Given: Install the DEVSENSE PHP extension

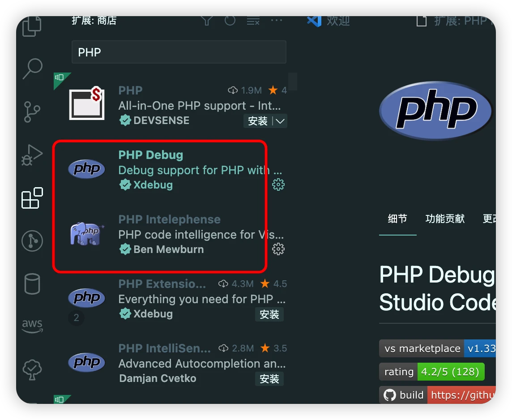Looking at the screenshot, I should pos(258,121).
